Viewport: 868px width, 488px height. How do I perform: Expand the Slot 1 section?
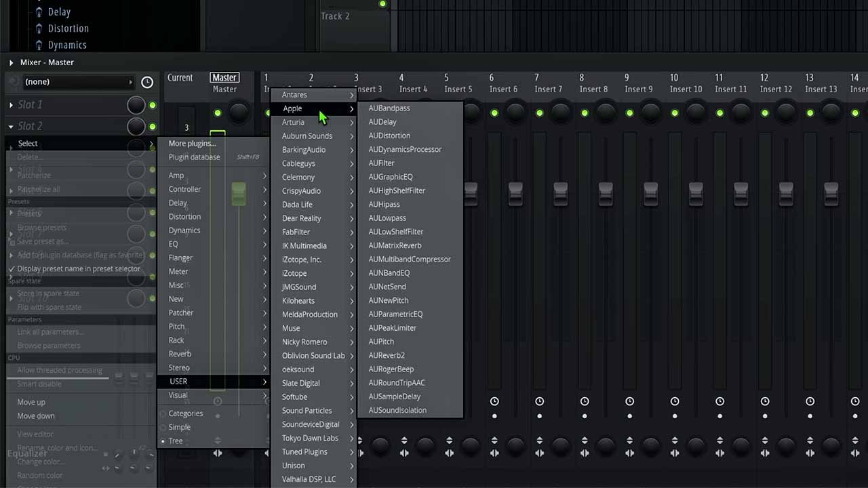(11, 104)
